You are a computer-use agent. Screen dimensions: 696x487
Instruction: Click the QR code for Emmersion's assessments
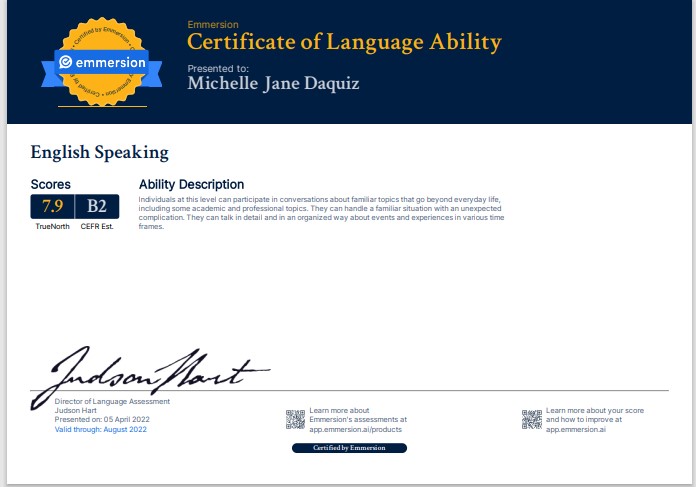(x=295, y=420)
